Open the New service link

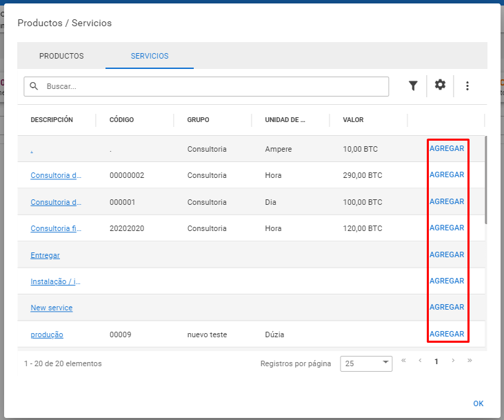(52, 308)
